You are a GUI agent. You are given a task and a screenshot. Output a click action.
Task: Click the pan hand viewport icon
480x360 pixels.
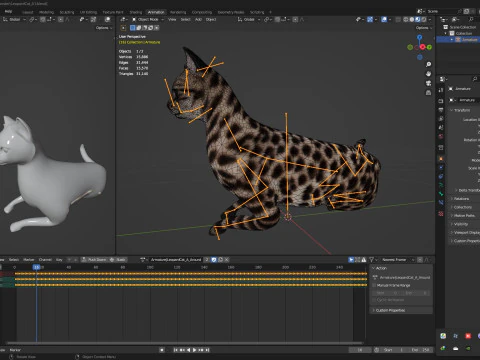coord(428,74)
